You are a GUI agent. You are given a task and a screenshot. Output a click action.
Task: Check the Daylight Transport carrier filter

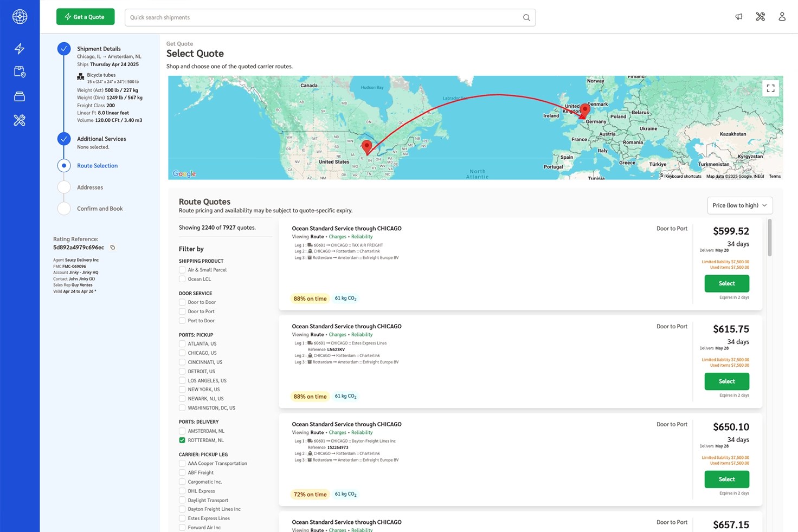(182, 501)
